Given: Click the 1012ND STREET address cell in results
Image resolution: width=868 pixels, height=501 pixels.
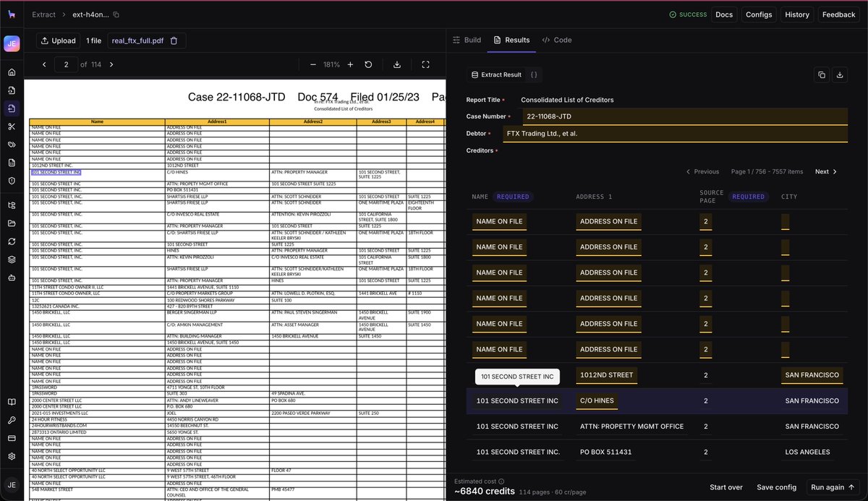Looking at the screenshot, I should [x=606, y=374].
